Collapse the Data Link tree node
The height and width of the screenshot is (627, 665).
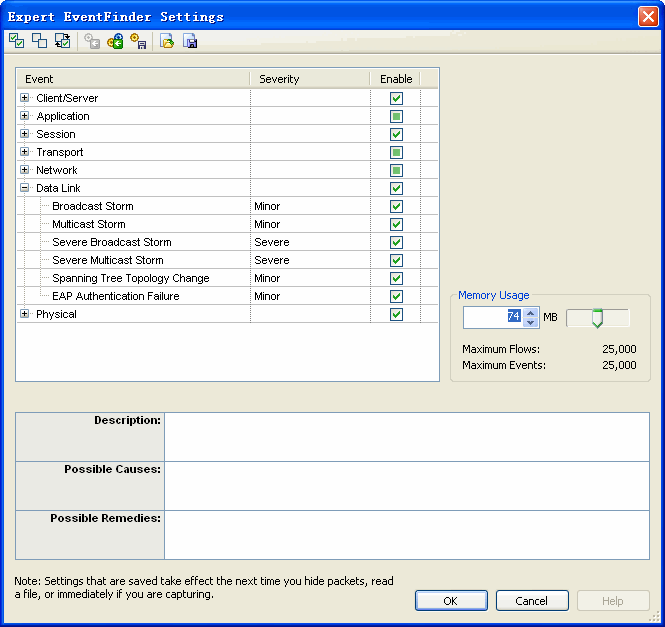coord(25,188)
